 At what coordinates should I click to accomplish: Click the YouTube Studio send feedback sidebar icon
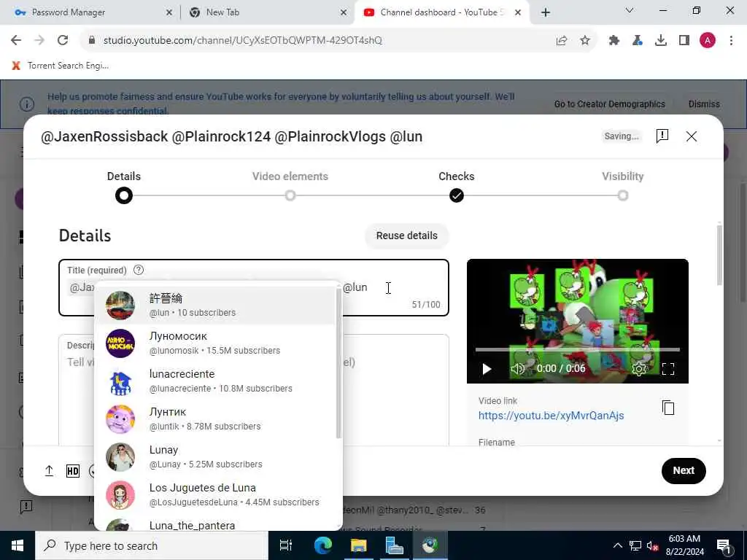click(x=26, y=506)
